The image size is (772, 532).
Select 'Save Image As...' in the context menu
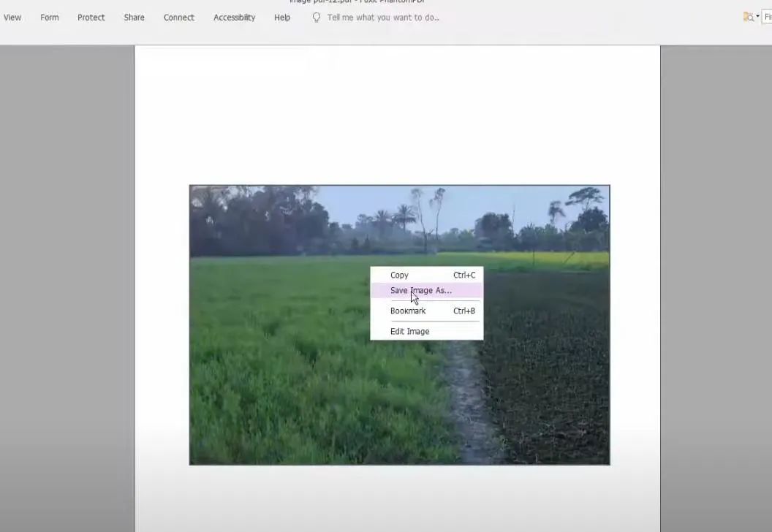(x=421, y=291)
